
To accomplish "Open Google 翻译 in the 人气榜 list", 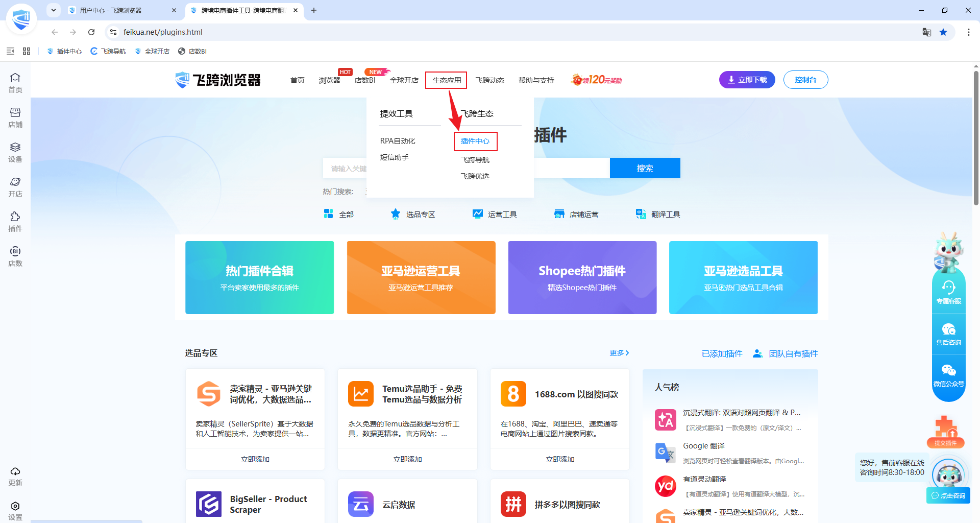I will 730,453.
